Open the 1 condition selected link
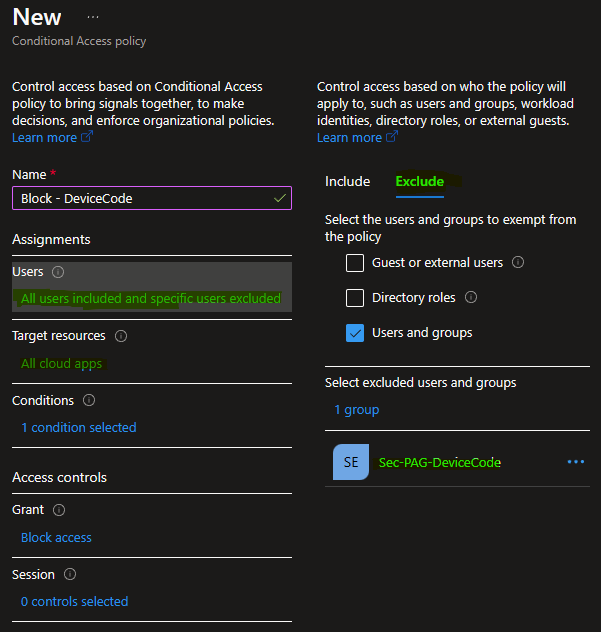The width and height of the screenshot is (601, 632). pos(78,427)
